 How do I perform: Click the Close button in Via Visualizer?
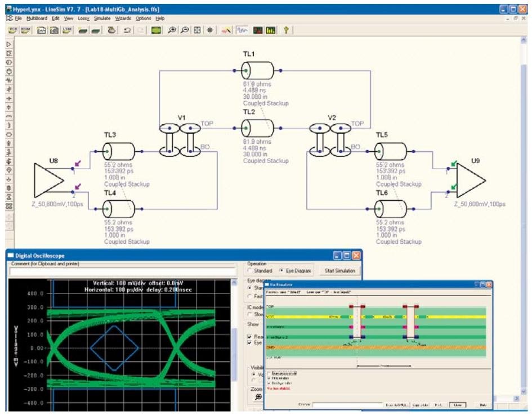pyautogui.click(x=457, y=405)
